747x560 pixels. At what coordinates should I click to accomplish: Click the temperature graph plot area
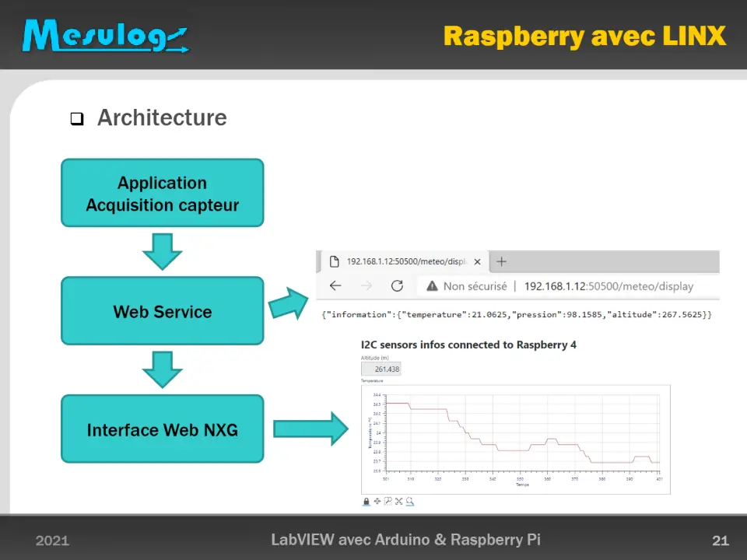(x=523, y=433)
